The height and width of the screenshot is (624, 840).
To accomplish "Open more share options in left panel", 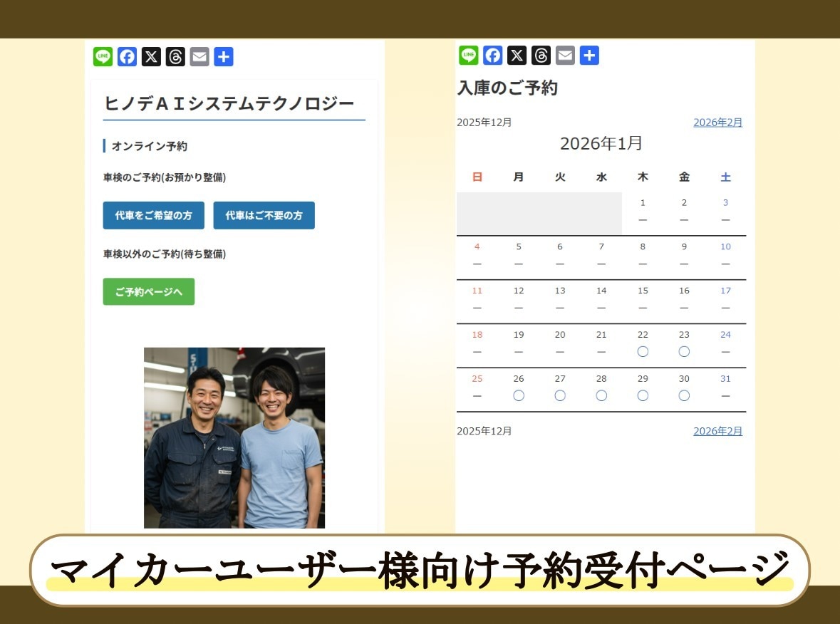I will (224, 57).
